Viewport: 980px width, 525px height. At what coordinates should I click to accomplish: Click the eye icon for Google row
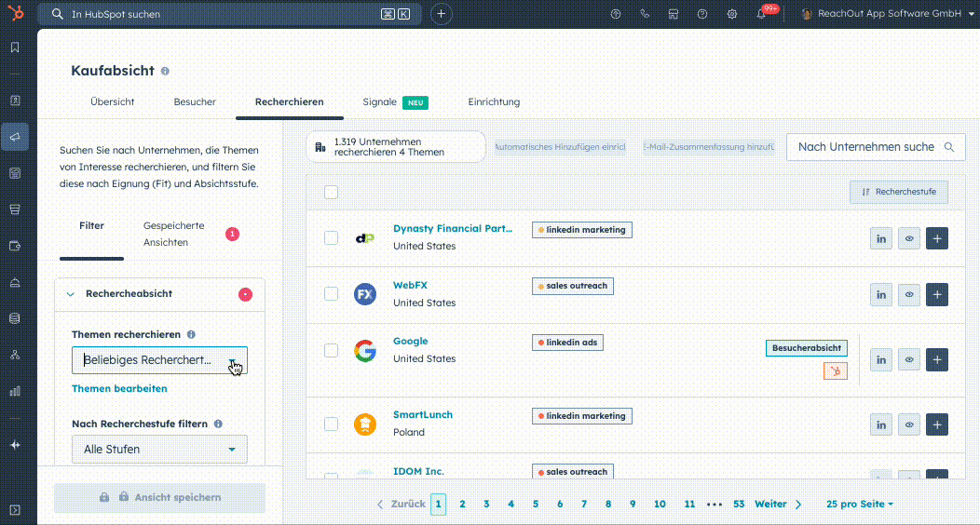coord(909,359)
